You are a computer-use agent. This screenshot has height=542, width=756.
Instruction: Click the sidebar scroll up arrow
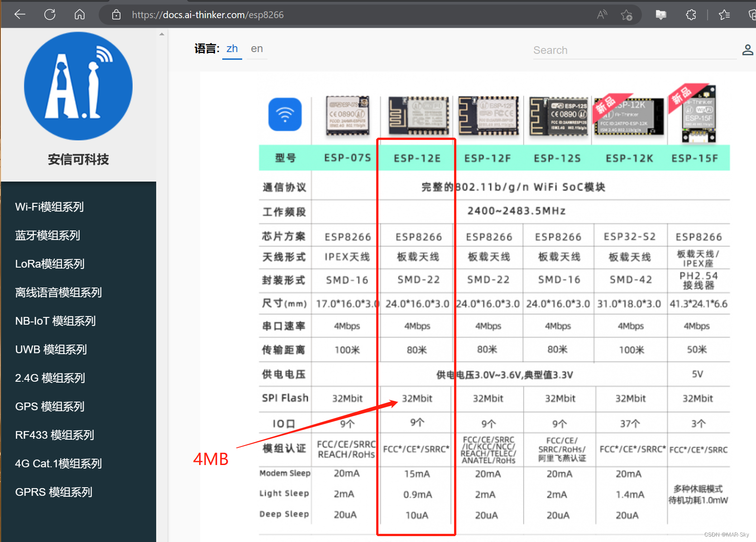[x=162, y=34]
